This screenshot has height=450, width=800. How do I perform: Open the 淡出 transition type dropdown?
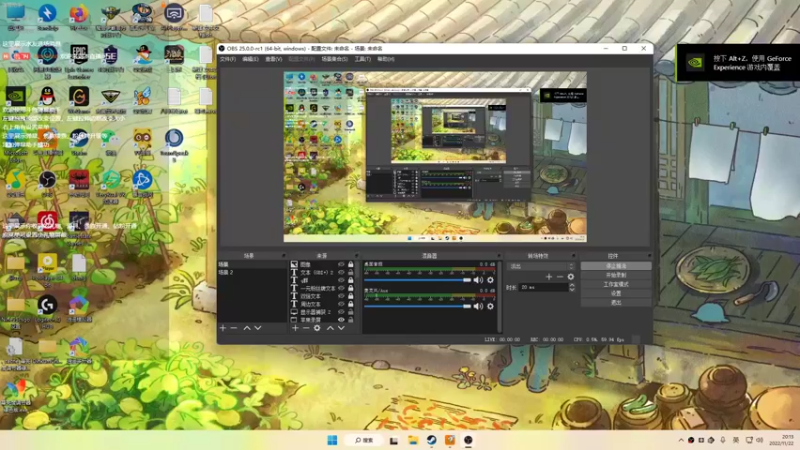point(541,266)
